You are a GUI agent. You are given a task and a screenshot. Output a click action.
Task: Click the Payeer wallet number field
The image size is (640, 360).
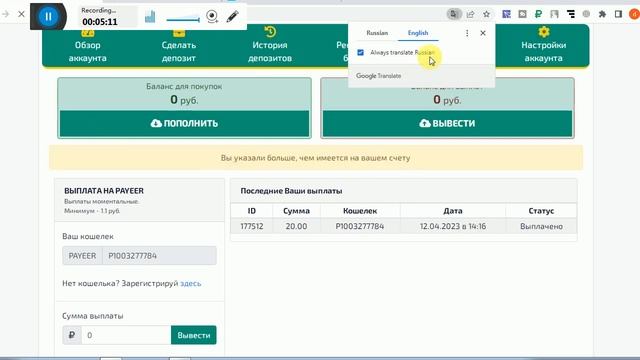click(x=159, y=256)
